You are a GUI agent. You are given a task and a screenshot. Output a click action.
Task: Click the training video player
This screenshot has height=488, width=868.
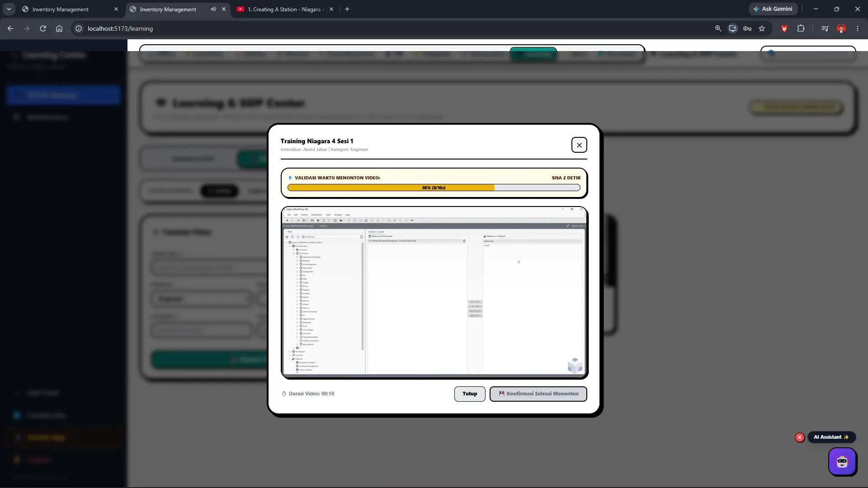pos(434,292)
